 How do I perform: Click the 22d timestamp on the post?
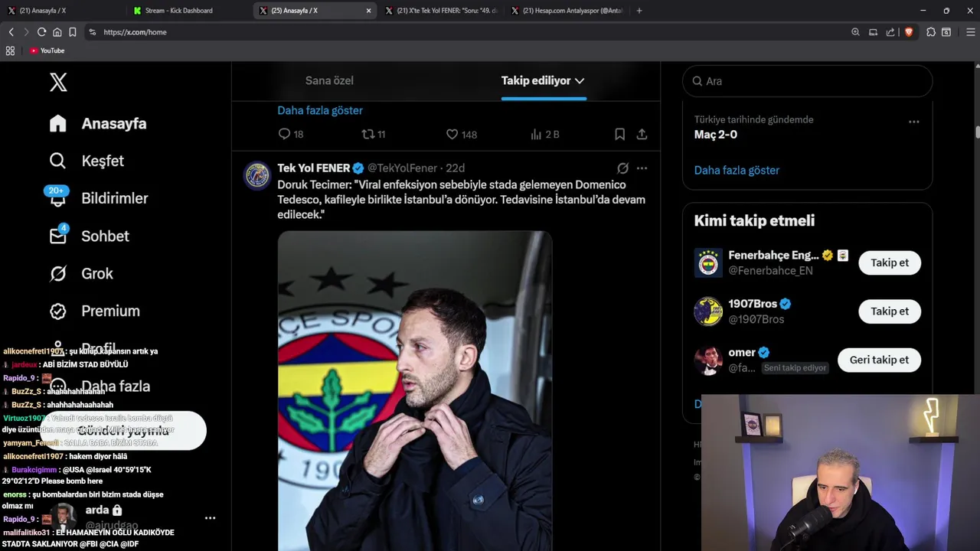click(456, 168)
